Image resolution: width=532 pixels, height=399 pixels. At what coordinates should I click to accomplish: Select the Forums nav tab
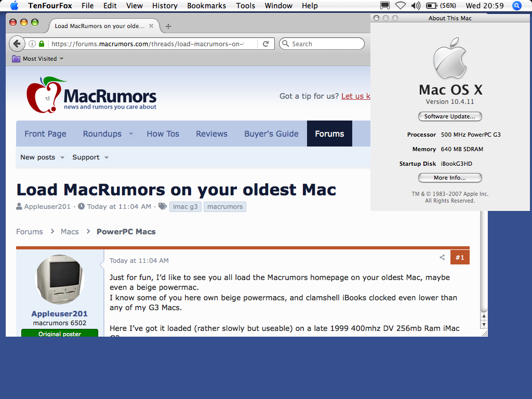point(329,134)
